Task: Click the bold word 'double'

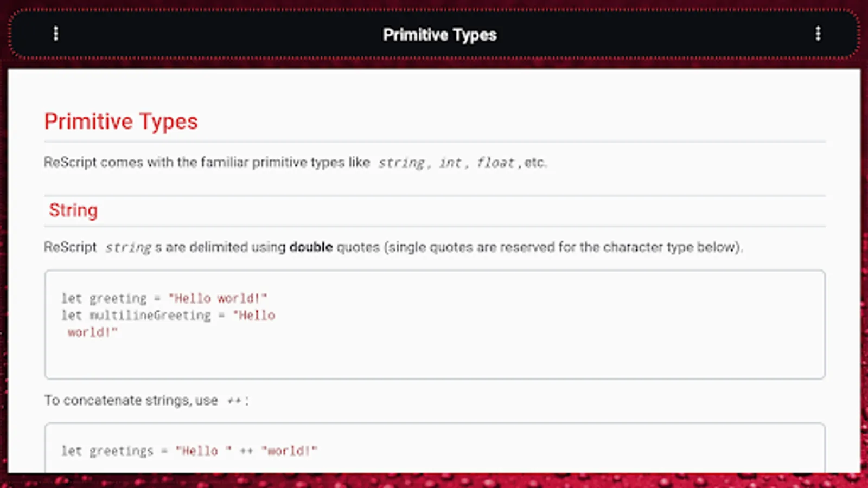Action: (311, 247)
